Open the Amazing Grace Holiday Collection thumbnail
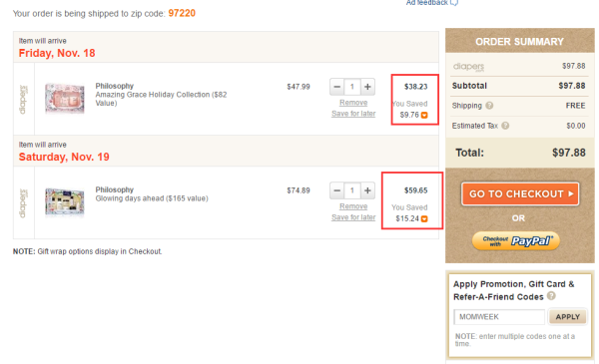 [65, 99]
